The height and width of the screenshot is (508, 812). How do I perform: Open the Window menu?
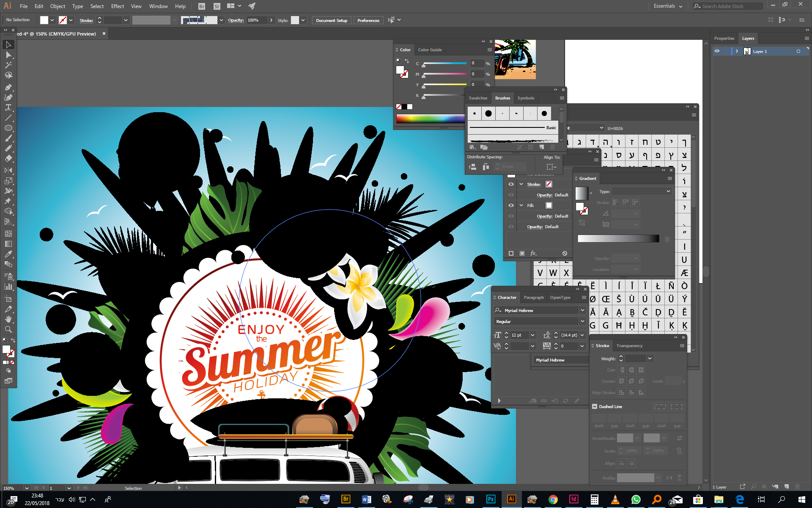coord(158,6)
